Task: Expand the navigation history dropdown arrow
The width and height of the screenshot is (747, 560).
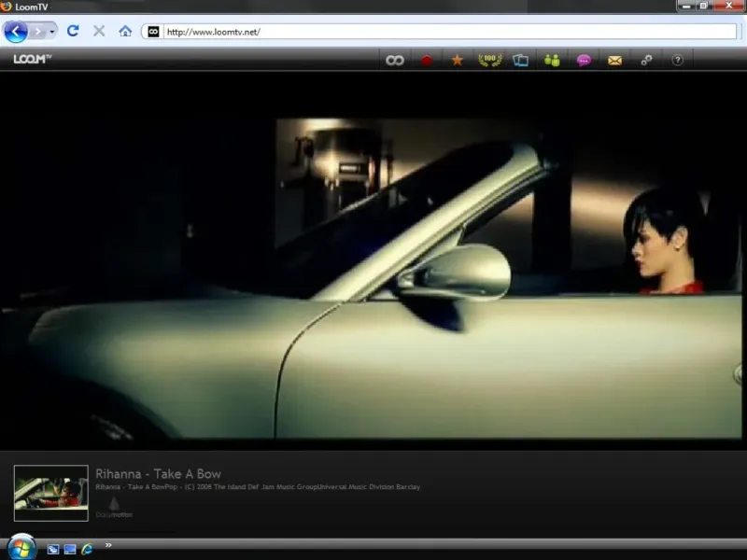Action: [52, 31]
